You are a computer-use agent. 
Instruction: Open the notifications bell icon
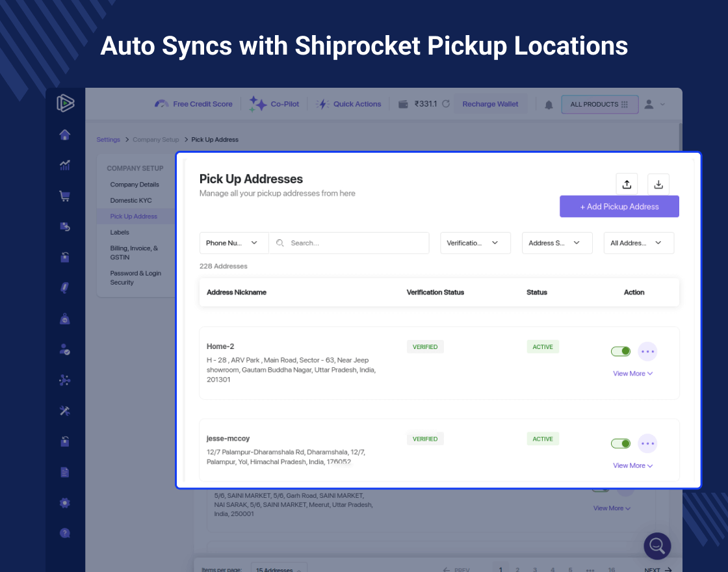pyautogui.click(x=548, y=104)
